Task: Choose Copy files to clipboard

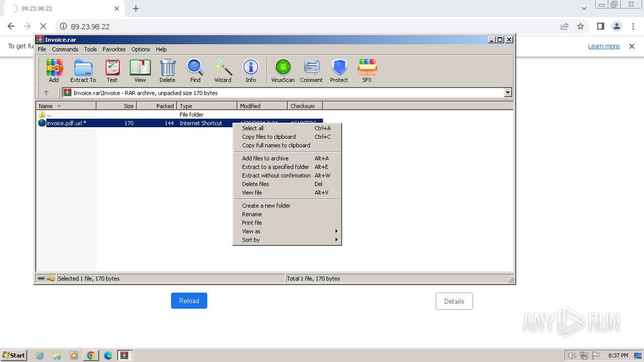Action: pos(287,137)
